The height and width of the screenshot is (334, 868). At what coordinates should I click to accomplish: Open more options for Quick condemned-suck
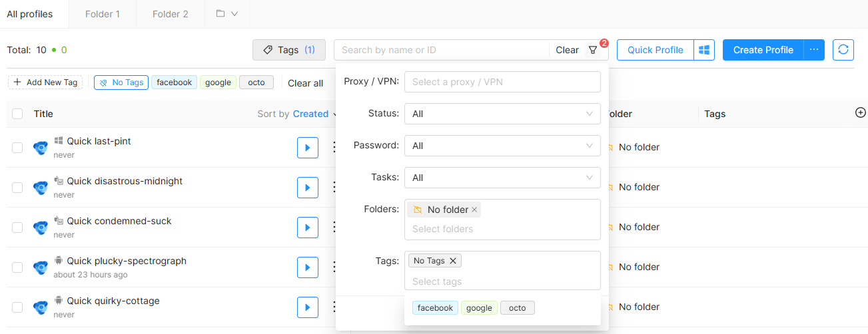coord(334,227)
